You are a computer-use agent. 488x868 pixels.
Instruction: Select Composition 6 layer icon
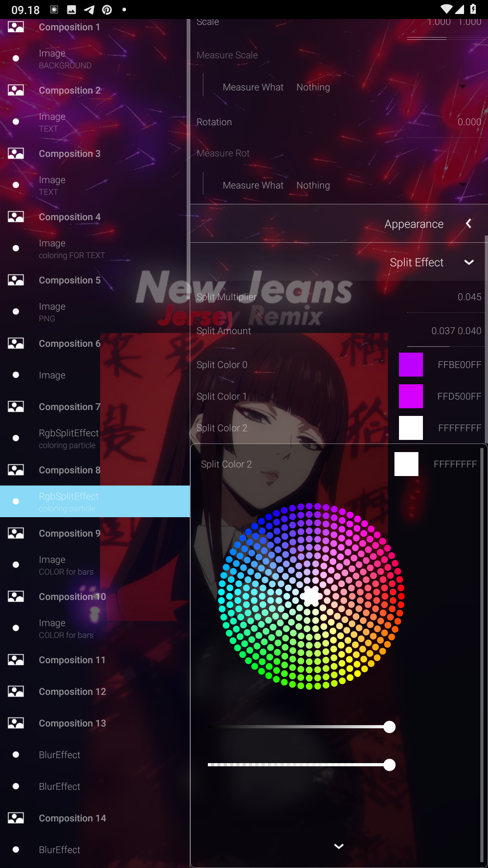[16, 344]
